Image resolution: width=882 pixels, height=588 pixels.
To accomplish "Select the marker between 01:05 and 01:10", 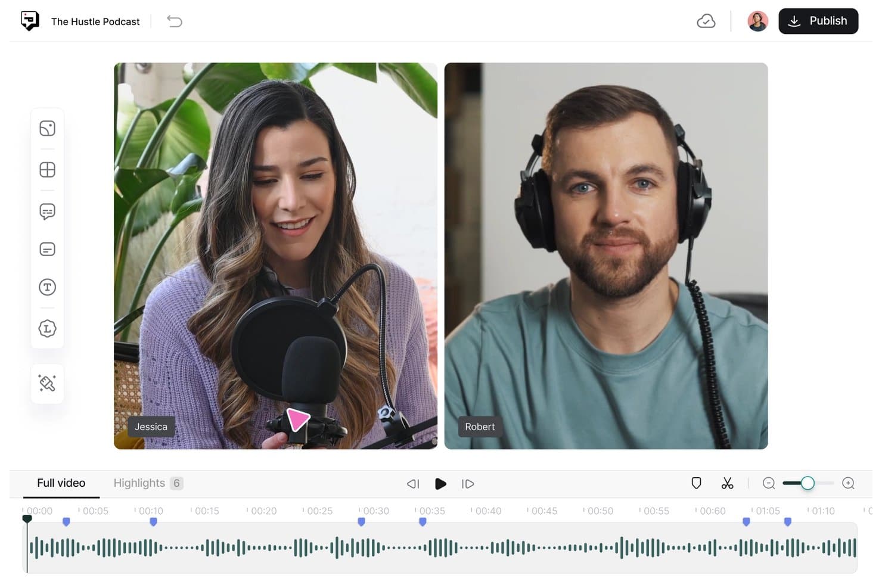I will 788,522.
